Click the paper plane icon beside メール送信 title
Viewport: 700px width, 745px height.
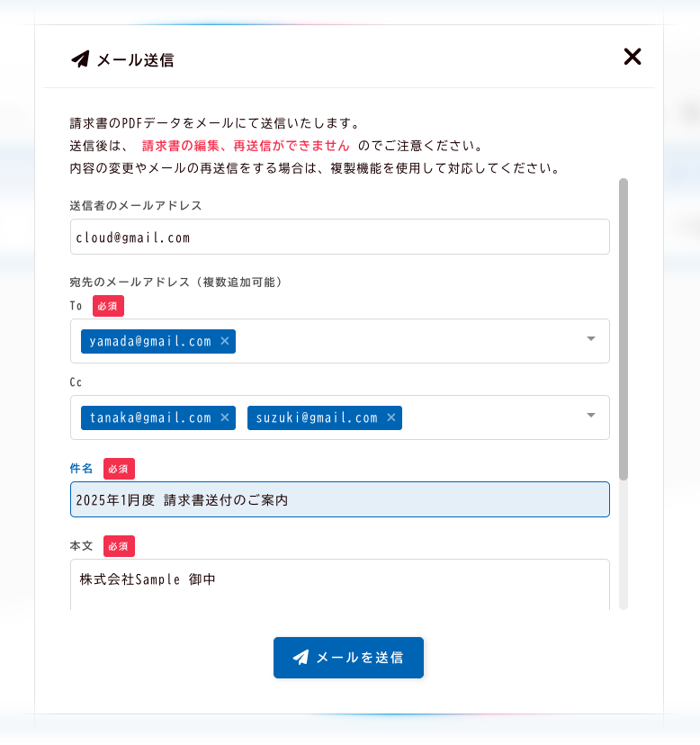pos(80,59)
